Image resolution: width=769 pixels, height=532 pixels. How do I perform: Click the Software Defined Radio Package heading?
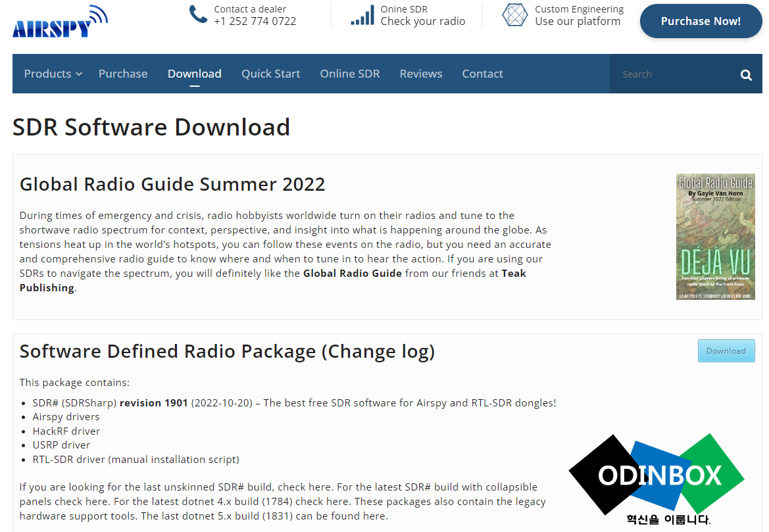point(227,352)
